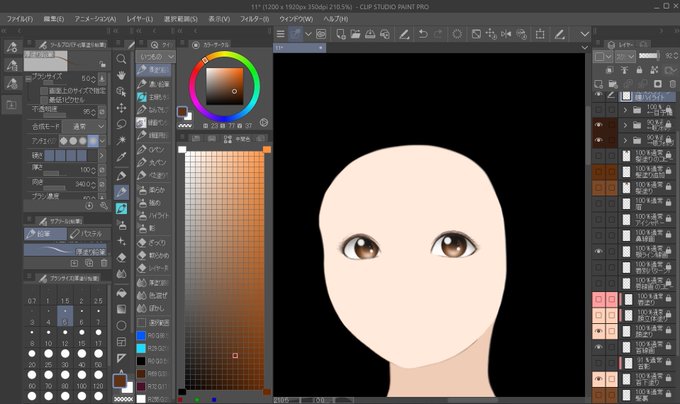Image resolution: width=680 pixels, height=404 pixels.
Task: Click delete layer trash icon in Layer panel
Action: coord(672,84)
